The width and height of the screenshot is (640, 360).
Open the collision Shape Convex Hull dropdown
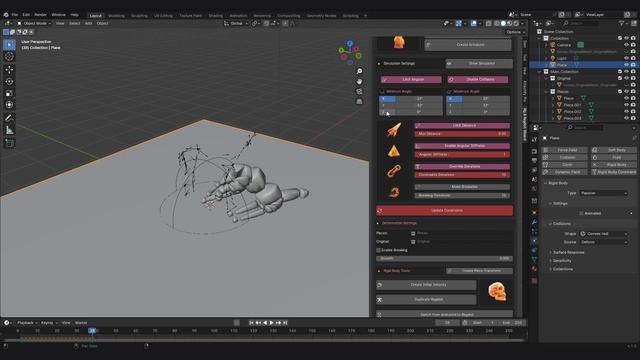click(603, 234)
